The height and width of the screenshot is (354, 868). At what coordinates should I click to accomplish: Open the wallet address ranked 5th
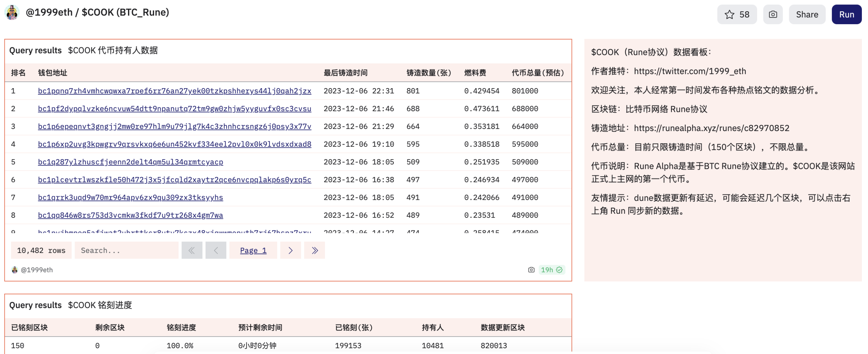[130, 162]
